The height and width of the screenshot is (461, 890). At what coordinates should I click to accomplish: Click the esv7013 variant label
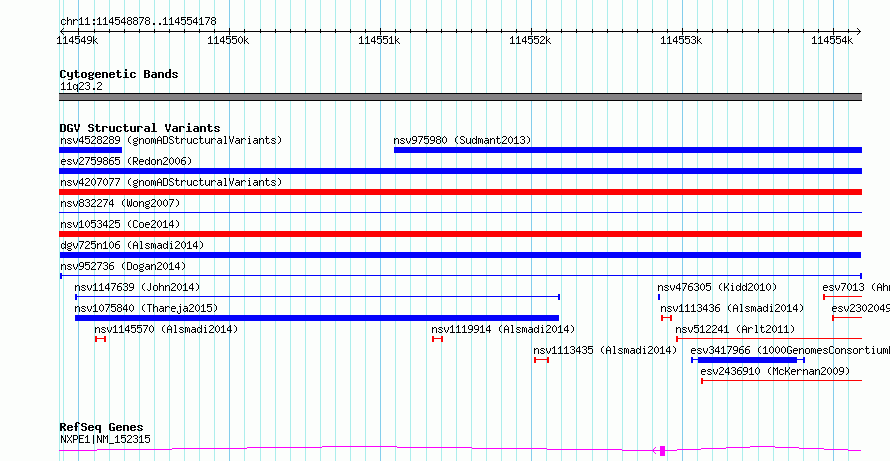pos(856,287)
